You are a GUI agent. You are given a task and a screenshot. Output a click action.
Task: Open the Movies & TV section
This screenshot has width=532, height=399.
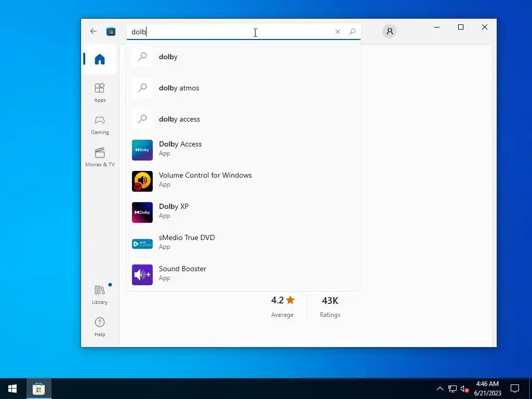(x=100, y=157)
